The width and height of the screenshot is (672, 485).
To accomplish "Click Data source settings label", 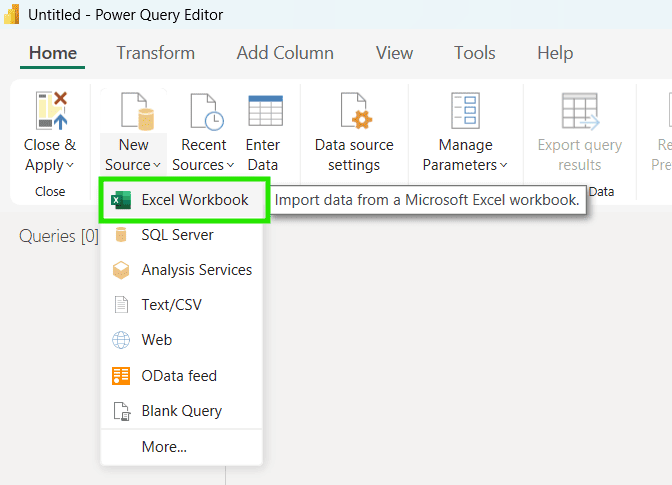I will click(354, 155).
